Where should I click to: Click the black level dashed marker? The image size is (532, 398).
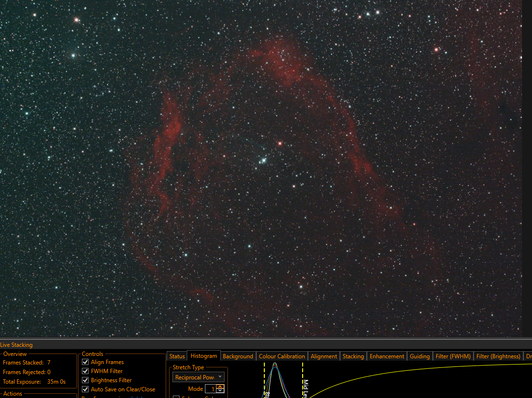(264, 380)
